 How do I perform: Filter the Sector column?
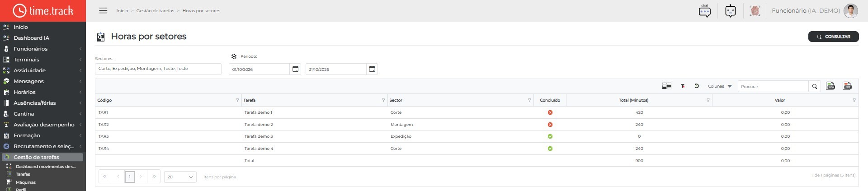click(529, 100)
